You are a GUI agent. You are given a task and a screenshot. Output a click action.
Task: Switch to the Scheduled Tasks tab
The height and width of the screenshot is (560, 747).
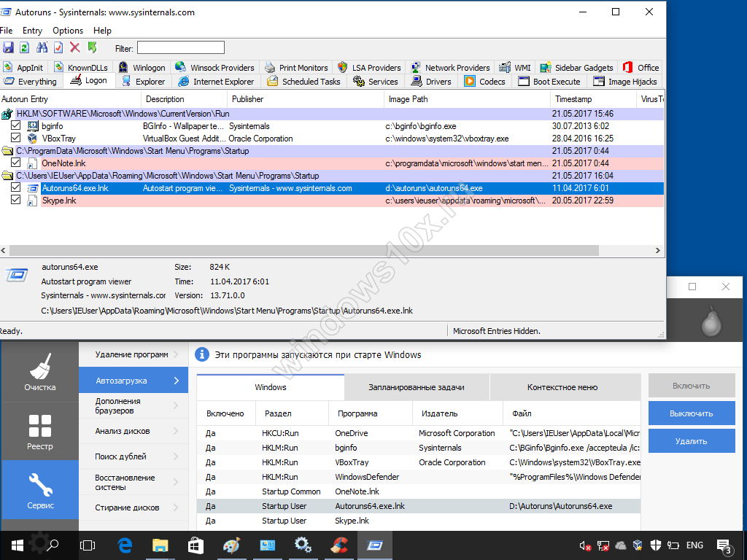pyautogui.click(x=303, y=82)
